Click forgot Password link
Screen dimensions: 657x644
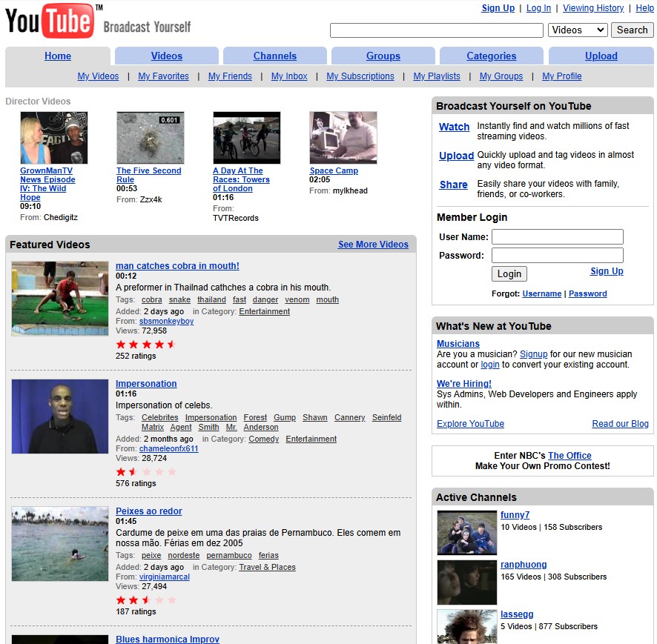point(587,293)
